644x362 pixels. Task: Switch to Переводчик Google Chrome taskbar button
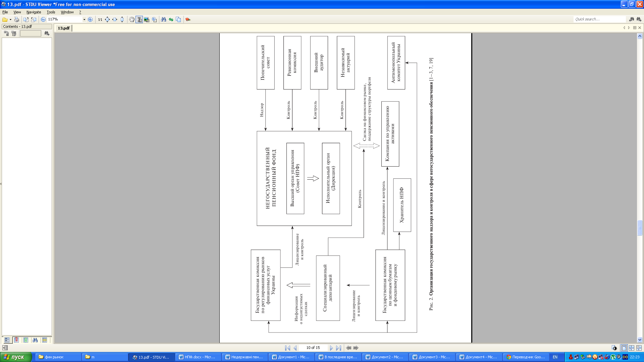pyautogui.click(x=526, y=357)
